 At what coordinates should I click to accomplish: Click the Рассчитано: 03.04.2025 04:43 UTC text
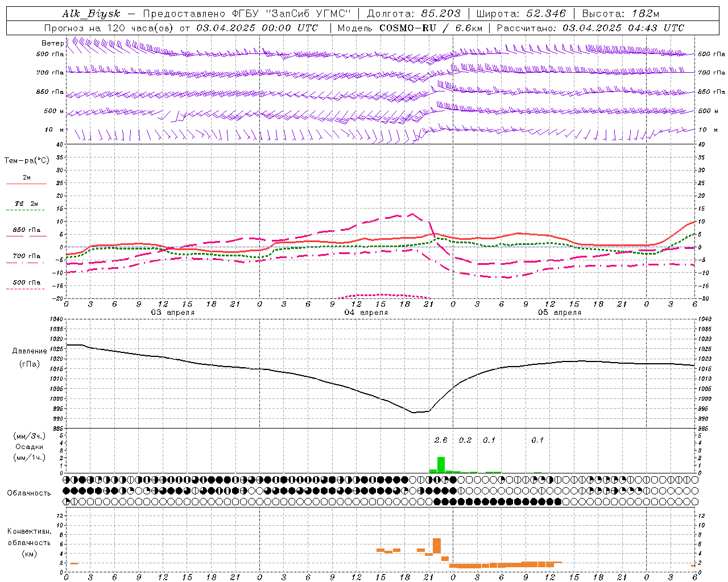tap(590, 28)
